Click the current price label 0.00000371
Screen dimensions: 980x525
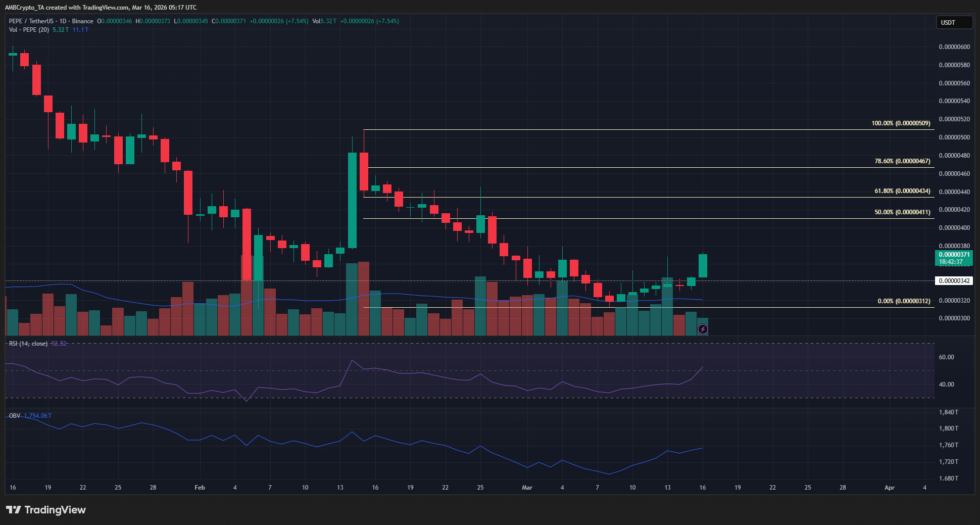pos(954,255)
